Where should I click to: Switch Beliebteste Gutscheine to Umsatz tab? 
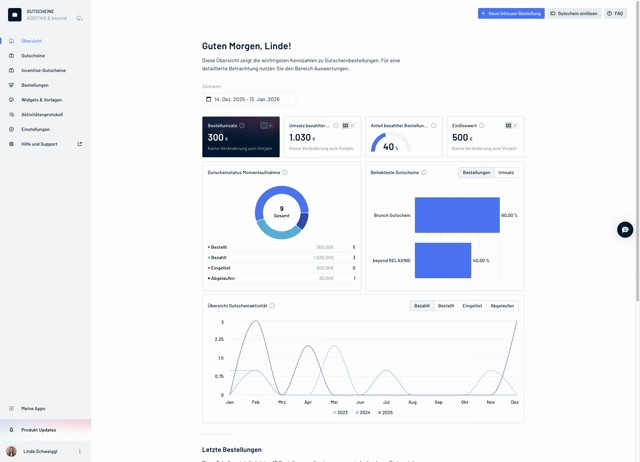[506, 172]
